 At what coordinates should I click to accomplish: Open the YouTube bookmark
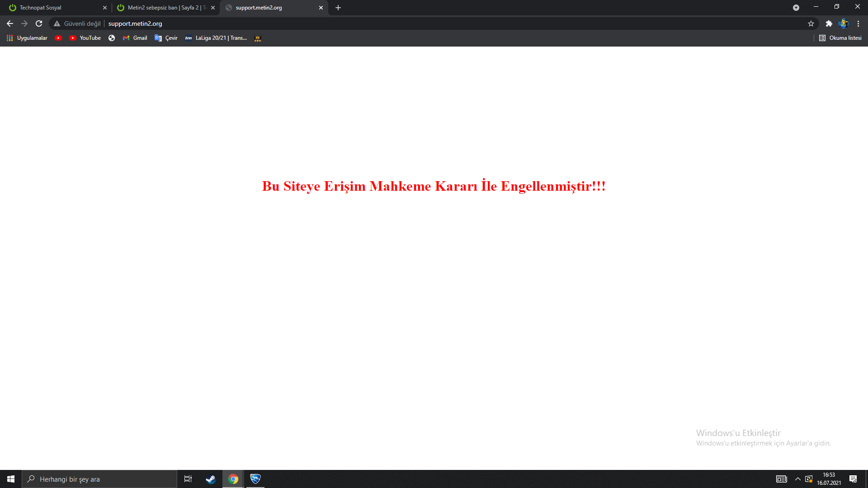click(x=85, y=38)
